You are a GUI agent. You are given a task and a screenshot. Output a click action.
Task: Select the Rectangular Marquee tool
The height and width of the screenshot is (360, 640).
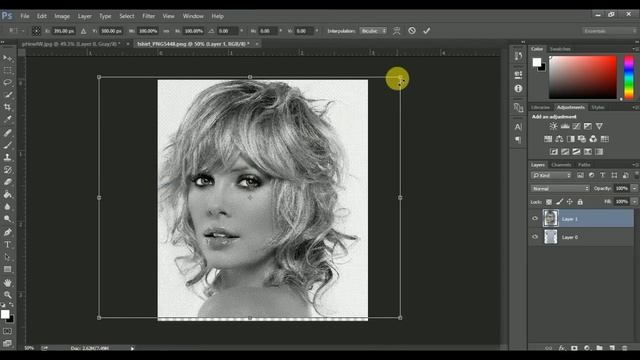(x=7, y=70)
